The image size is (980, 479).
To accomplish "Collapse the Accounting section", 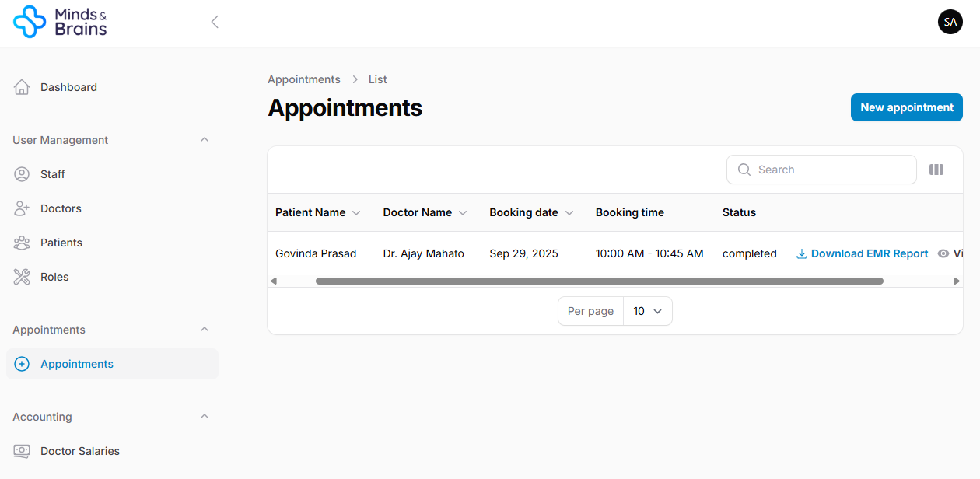I will pos(205,417).
